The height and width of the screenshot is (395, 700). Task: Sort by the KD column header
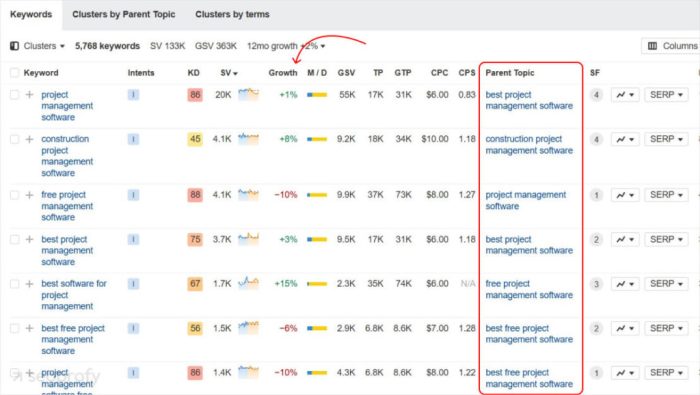193,73
